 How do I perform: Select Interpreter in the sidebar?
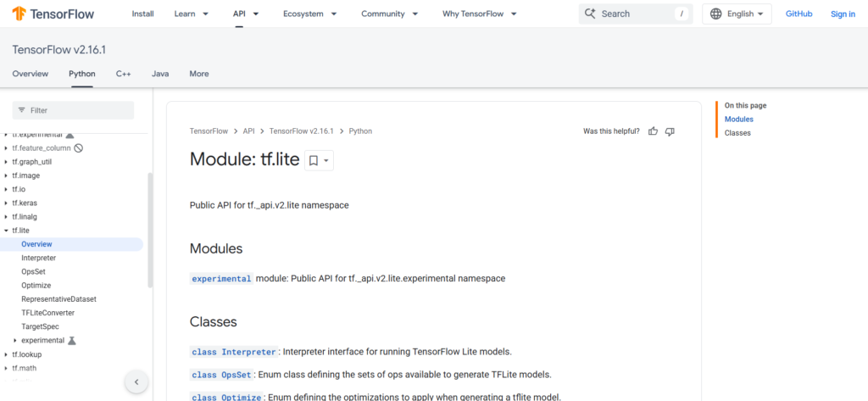(39, 258)
